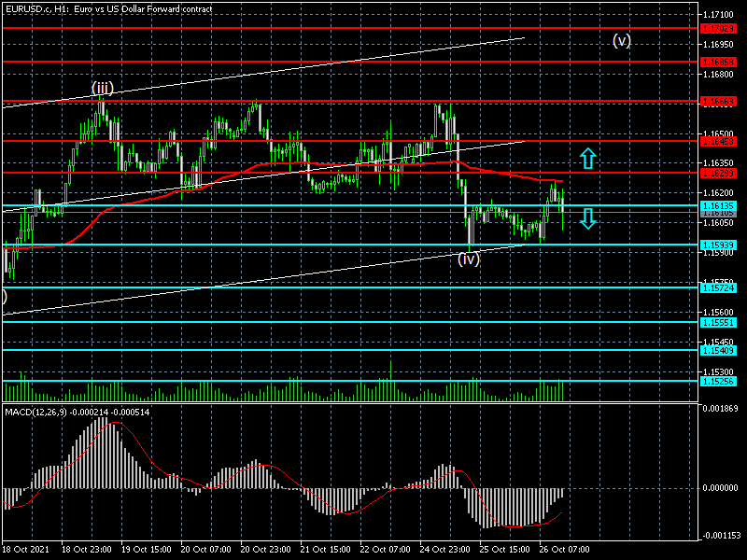Select the (v) wave label
Image resolution: width=747 pixels, height=560 pixels.
tap(622, 40)
